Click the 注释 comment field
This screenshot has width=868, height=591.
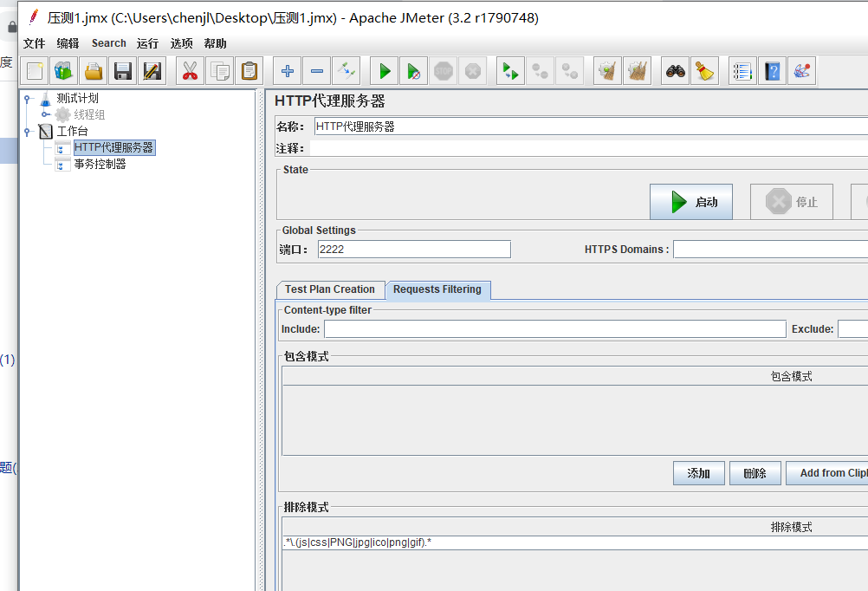[589, 148]
